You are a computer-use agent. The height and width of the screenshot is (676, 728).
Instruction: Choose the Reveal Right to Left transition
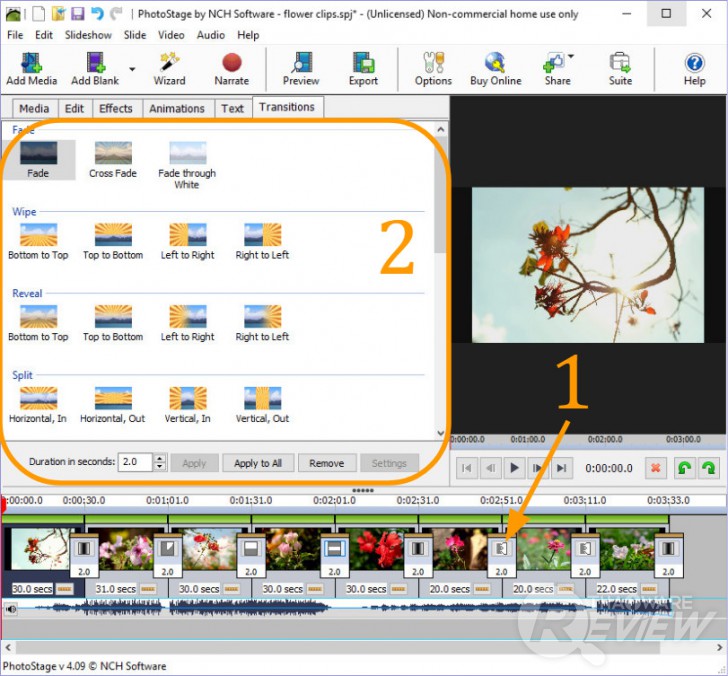click(x=262, y=323)
